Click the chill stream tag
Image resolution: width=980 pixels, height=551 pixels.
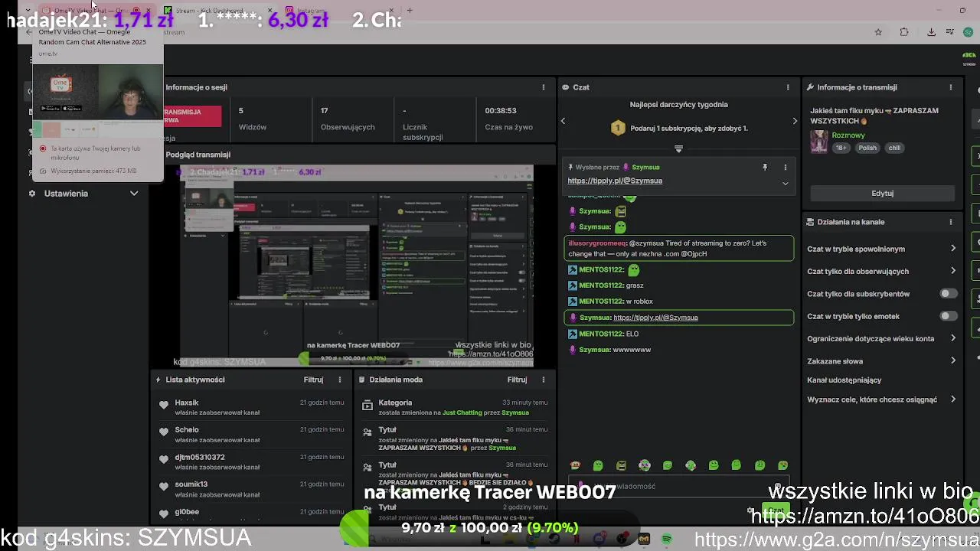click(894, 148)
